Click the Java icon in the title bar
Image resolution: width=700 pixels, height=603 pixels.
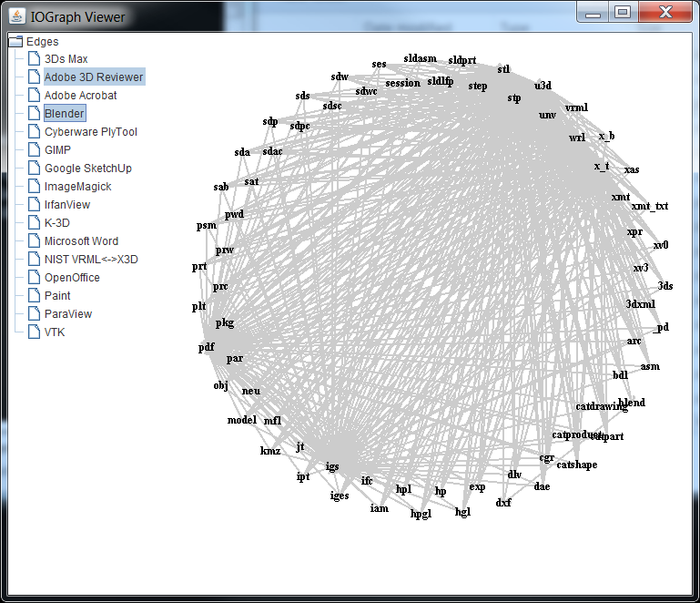17,16
